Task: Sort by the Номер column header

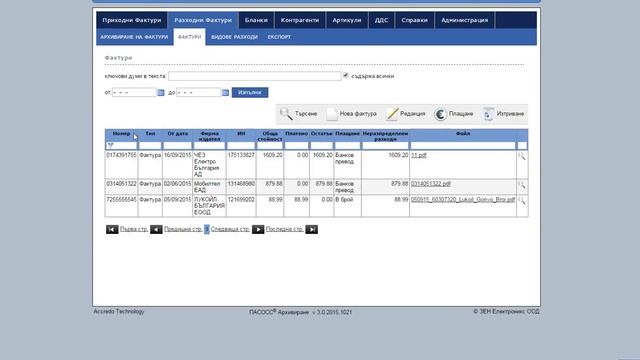Action: tap(121, 134)
